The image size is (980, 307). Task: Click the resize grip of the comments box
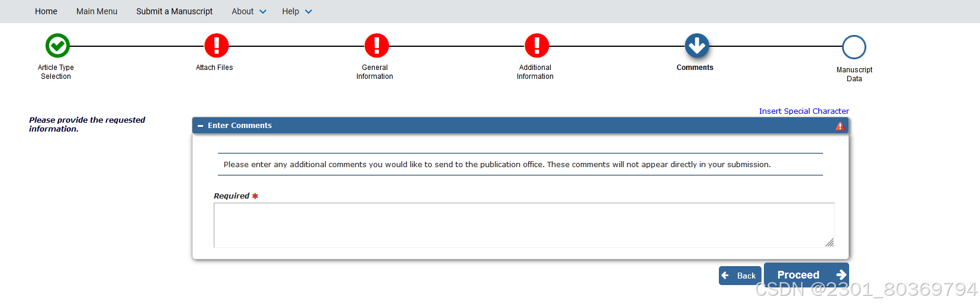click(x=830, y=242)
